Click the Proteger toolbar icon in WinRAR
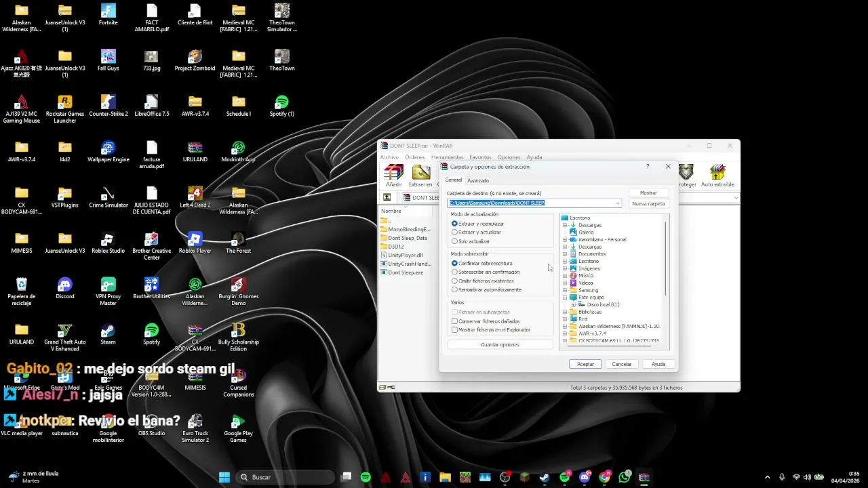868x488 pixels. coord(686,175)
